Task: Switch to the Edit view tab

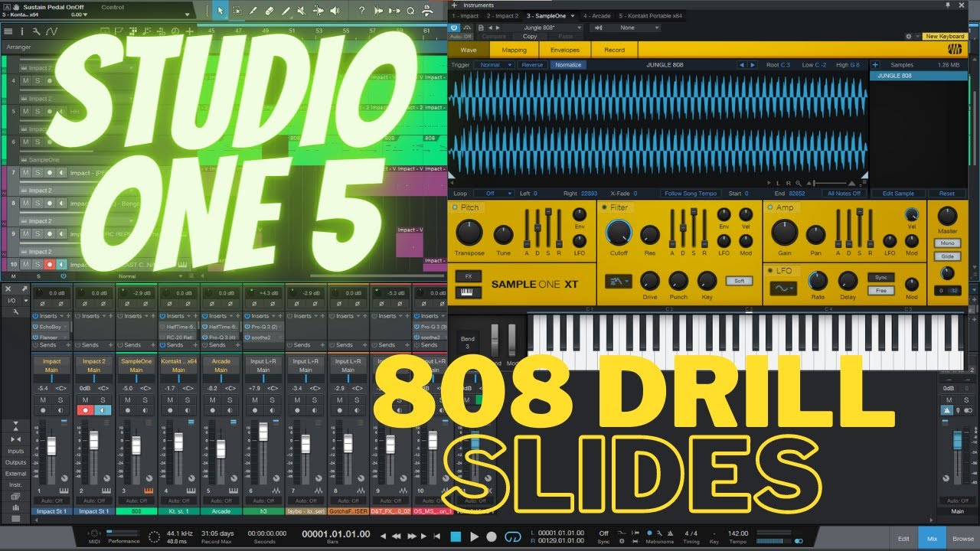Action: click(903, 539)
